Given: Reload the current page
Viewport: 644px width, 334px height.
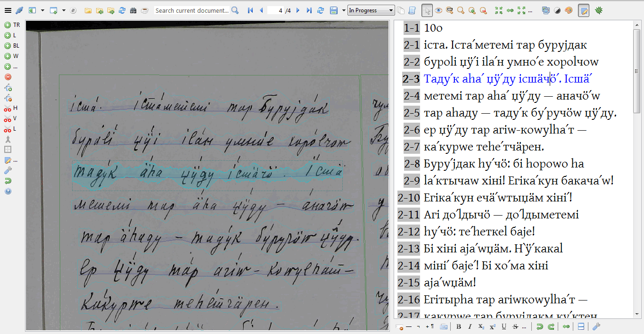Looking at the screenshot, I should tap(321, 10).
